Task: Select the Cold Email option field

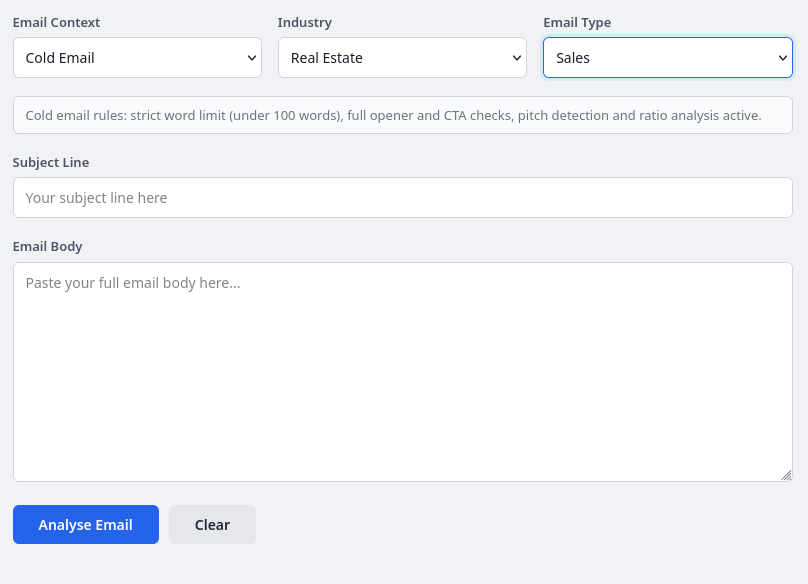Action: pos(137,57)
